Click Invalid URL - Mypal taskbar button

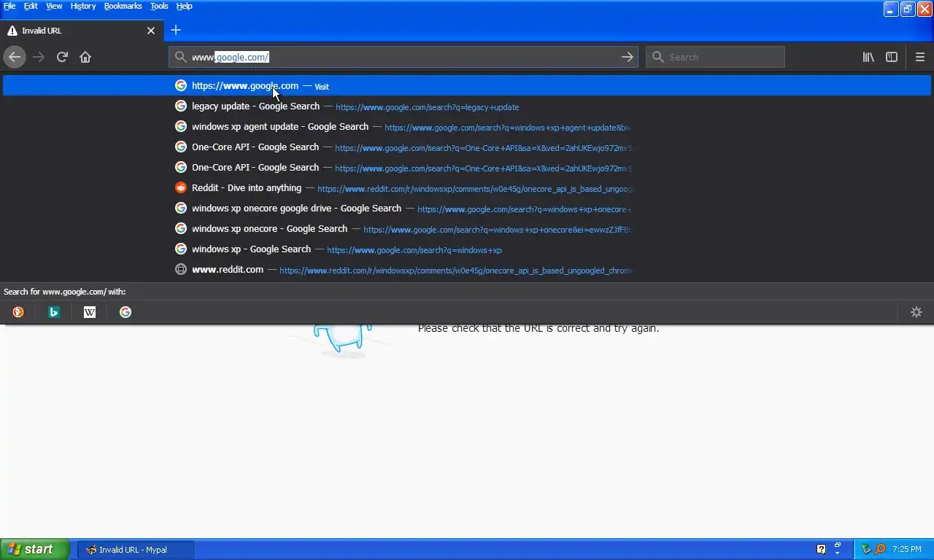point(136,550)
